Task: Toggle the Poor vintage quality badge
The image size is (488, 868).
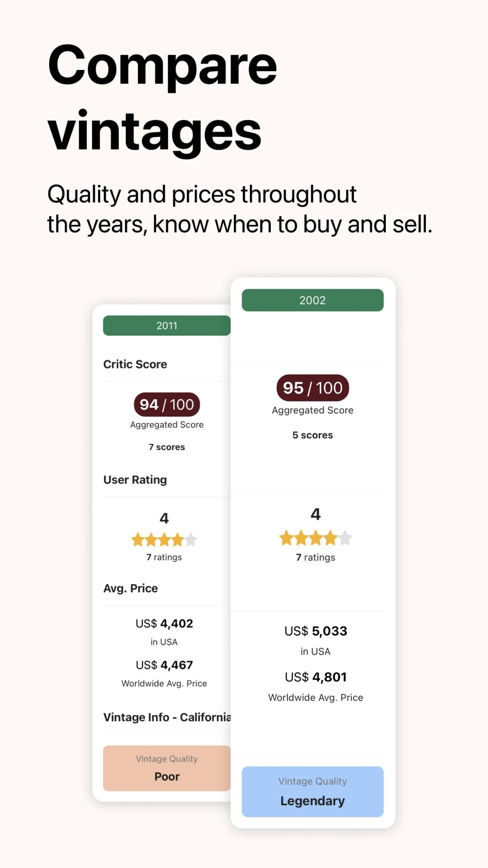Action: point(166,769)
